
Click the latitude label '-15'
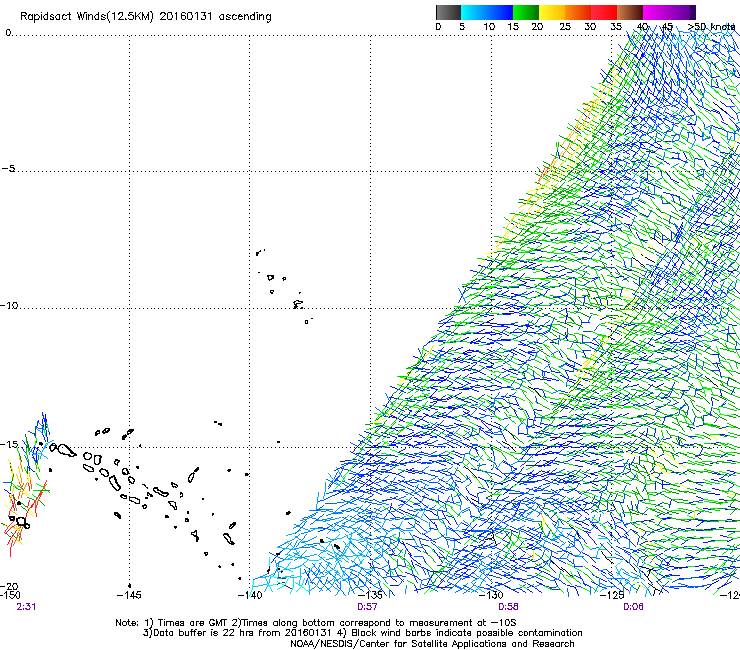(8, 444)
